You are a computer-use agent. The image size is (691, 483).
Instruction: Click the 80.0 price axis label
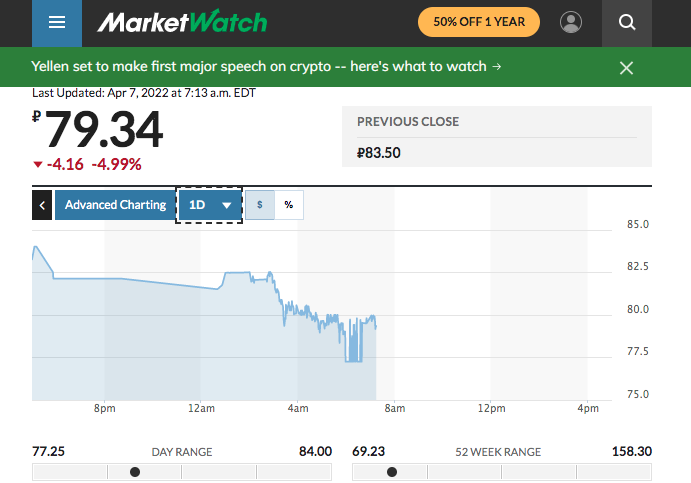point(638,309)
